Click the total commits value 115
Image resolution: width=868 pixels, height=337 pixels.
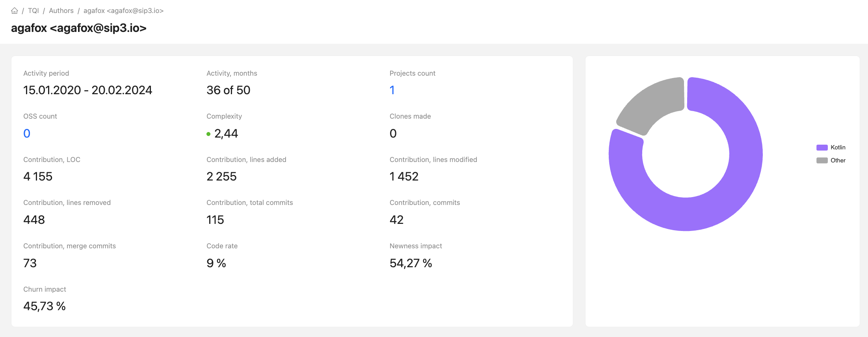click(x=215, y=220)
